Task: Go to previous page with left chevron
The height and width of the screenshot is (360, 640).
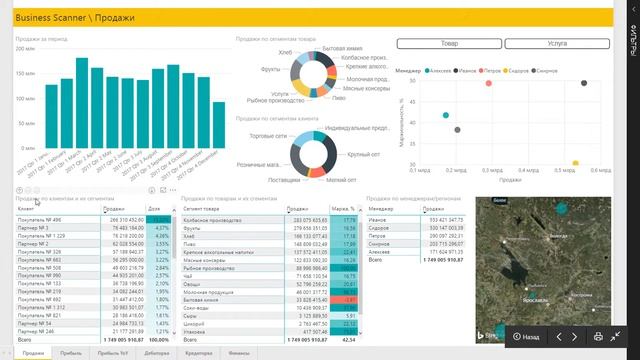Action: pos(559,337)
